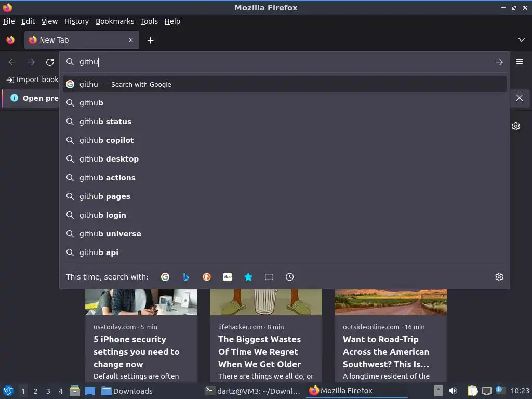The height and width of the screenshot is (399, 532).
Task: Switch to workspace 4 in taskbar
Action: 61,391
